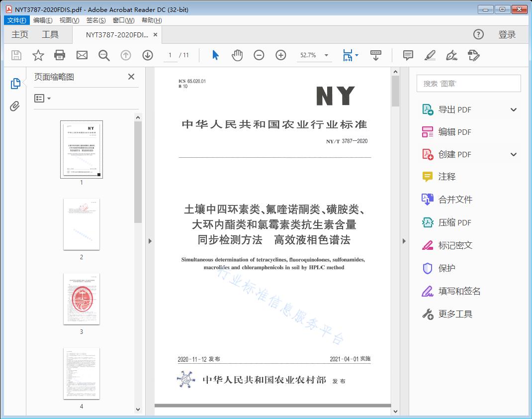Go to next page with down arrow
This screenshot has height=419, width=532.
pyautogui.click(x=148, y=55)
